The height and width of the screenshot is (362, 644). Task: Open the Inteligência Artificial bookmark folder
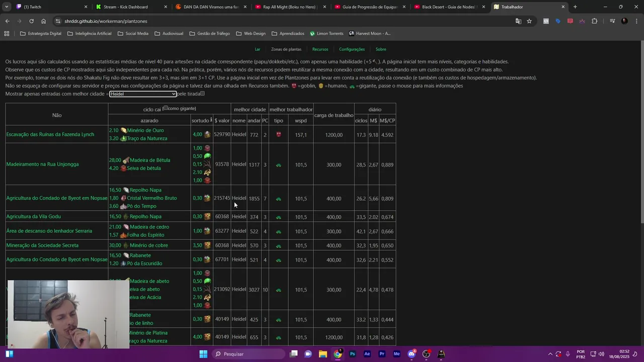89,34
